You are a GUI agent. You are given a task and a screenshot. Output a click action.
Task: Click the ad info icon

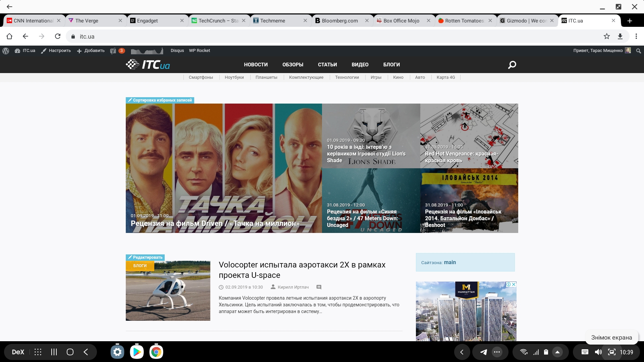pyautogui.click(x=509, y=284)
